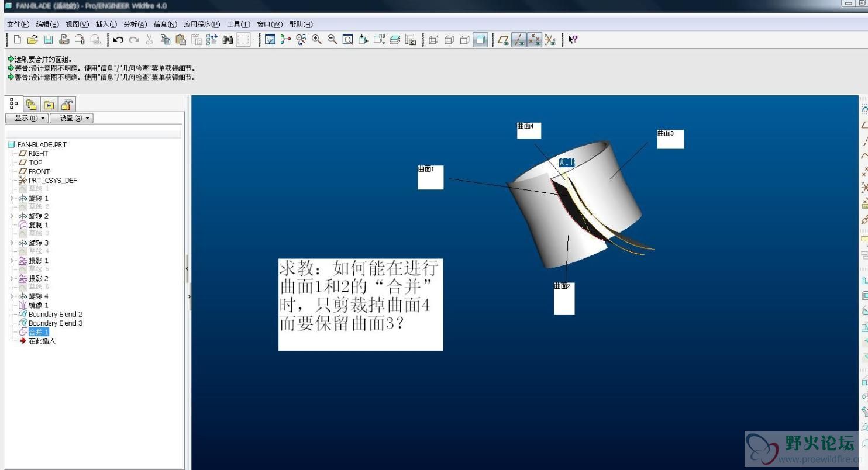
Task: Click the Zoom out magnifier icon
Action: [x=332, y=40]
